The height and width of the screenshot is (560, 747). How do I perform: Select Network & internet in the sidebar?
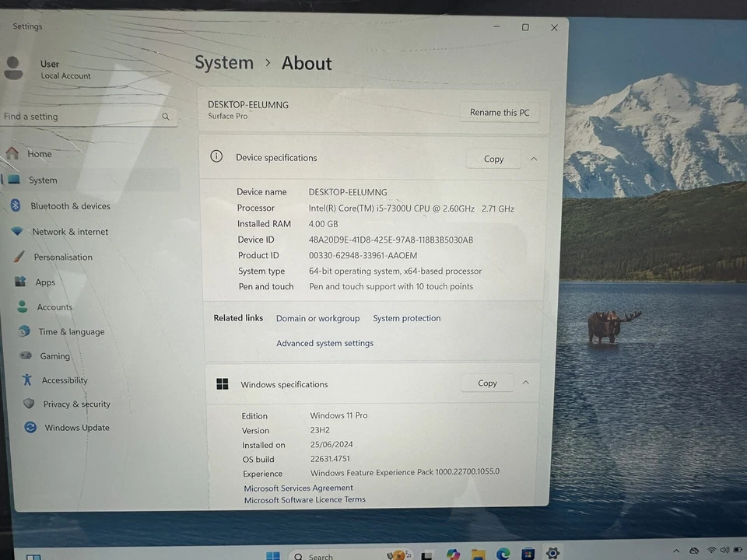(x=70, y=231)
